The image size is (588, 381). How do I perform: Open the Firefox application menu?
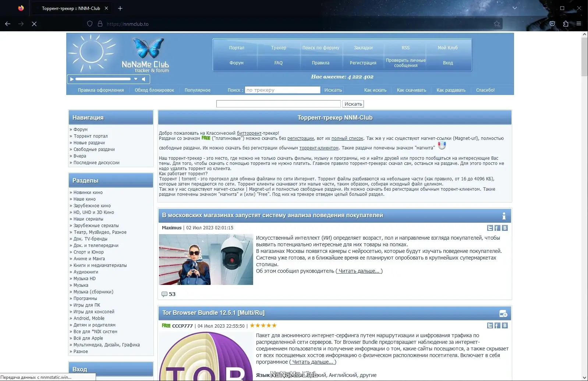579,24
